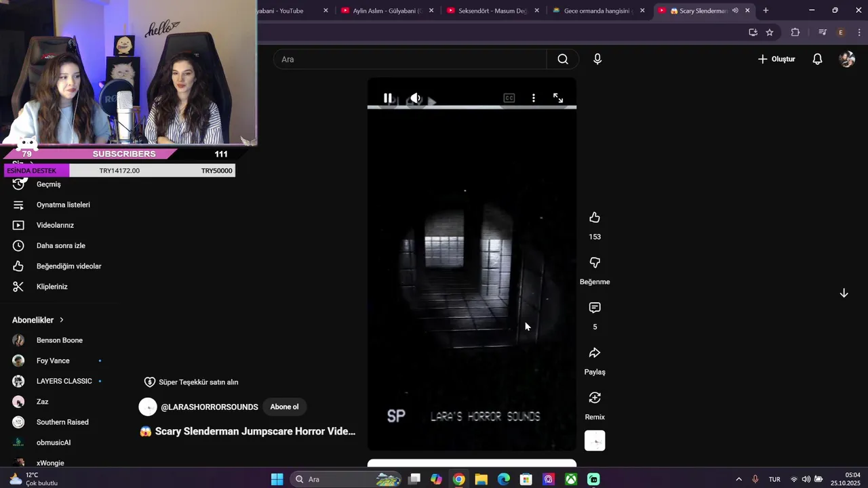Click Süper Teşekkür satın alın
This screenshot has width=868, height=488.
tap(191, 382)
